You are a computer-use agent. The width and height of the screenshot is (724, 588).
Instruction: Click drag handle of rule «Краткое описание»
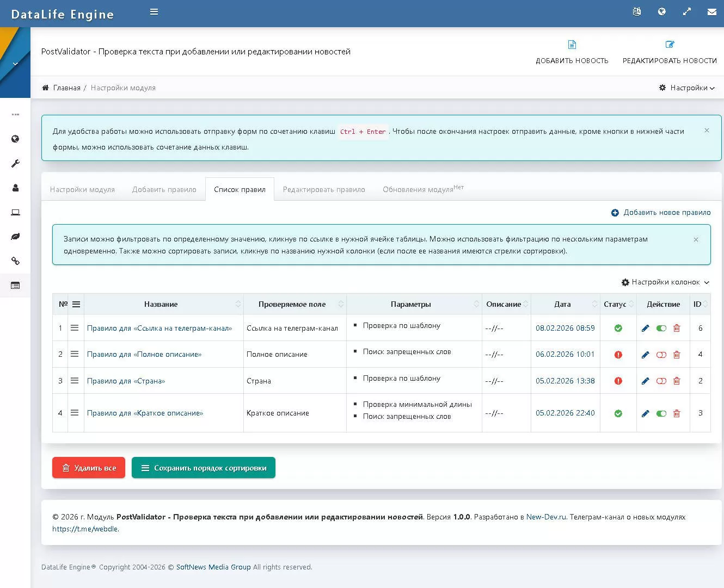pyautogui.click(x=75, y=413)
